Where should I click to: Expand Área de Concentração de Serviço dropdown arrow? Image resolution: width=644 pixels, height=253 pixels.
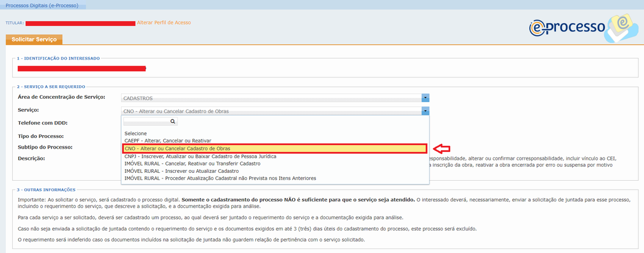[426, 98]
